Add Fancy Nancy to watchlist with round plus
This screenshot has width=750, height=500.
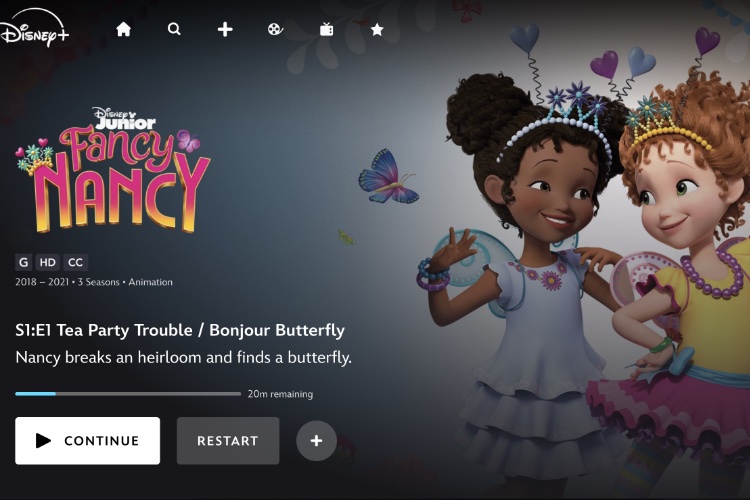pos(316,441)
